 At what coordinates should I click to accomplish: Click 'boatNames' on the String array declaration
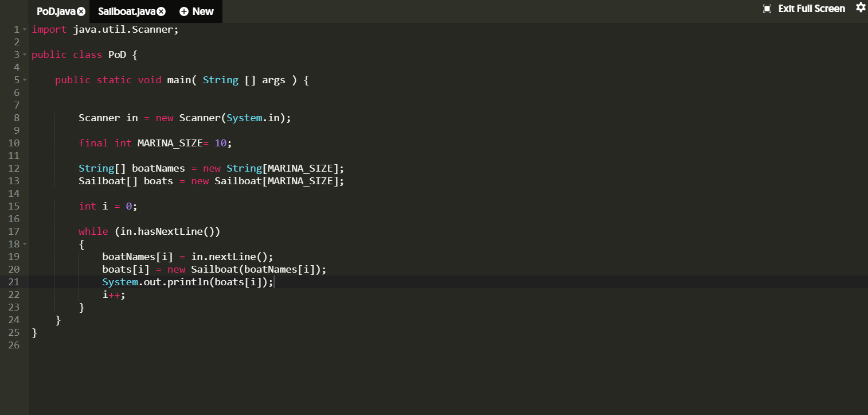(x=159, y=169)
